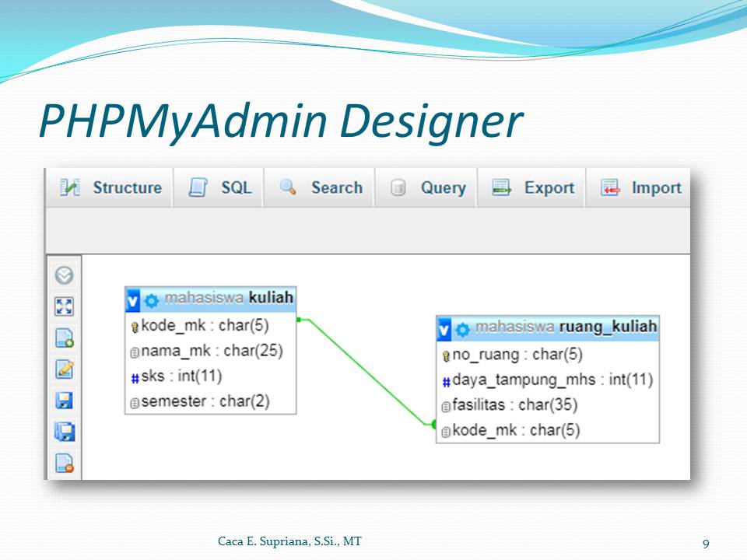Click the text type icon beside nama_mk
747x560 pixels.
tap(135, 353)
